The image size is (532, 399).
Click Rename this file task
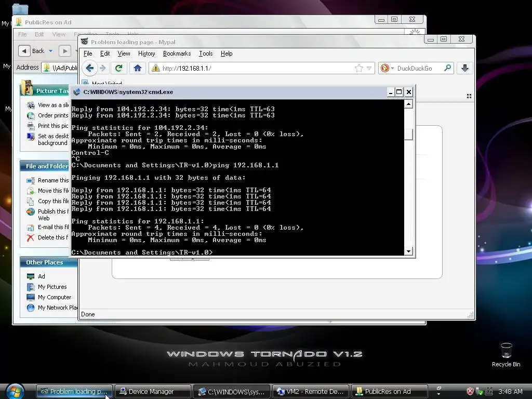[48, 180]
